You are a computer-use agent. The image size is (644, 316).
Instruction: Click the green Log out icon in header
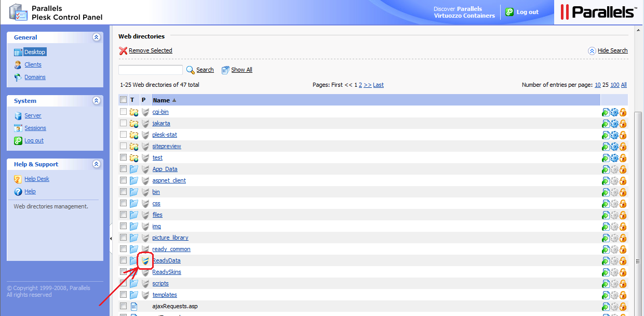[x=509, y=12]
